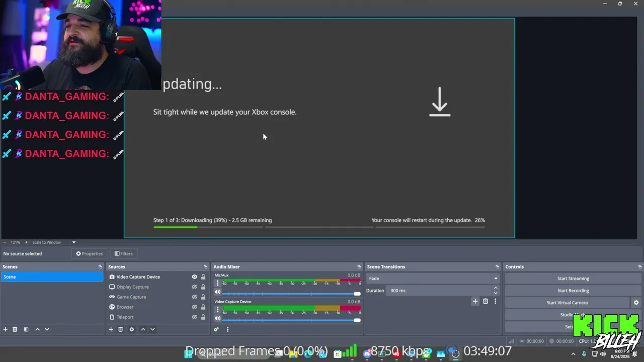
Task: Remove selected scene with trash icon
Action: tap(15, 329)
